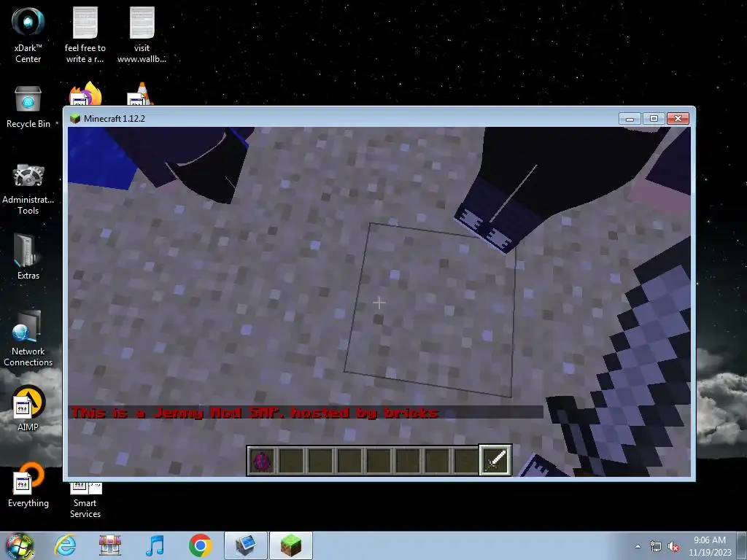Click the Minecraft crosshair on the block
The height and width of the screenshot is (560, 747).
(379, 303)
